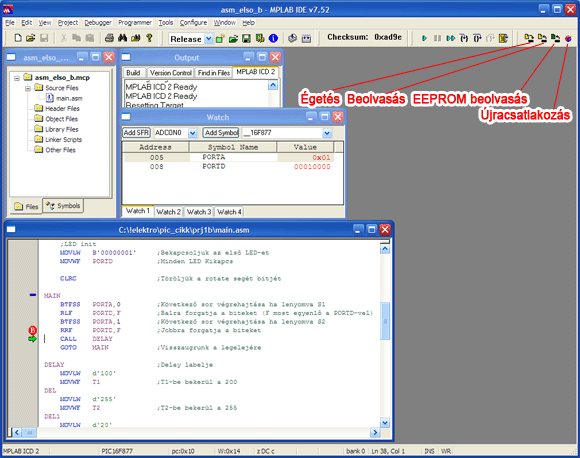
Task: Click the yellow question mark Help icon
Action: point(149,38)
